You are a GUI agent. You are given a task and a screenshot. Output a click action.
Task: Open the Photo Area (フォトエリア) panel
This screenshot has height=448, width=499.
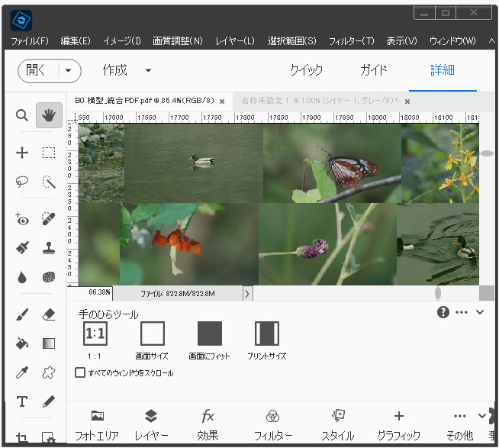pos(97,425)
